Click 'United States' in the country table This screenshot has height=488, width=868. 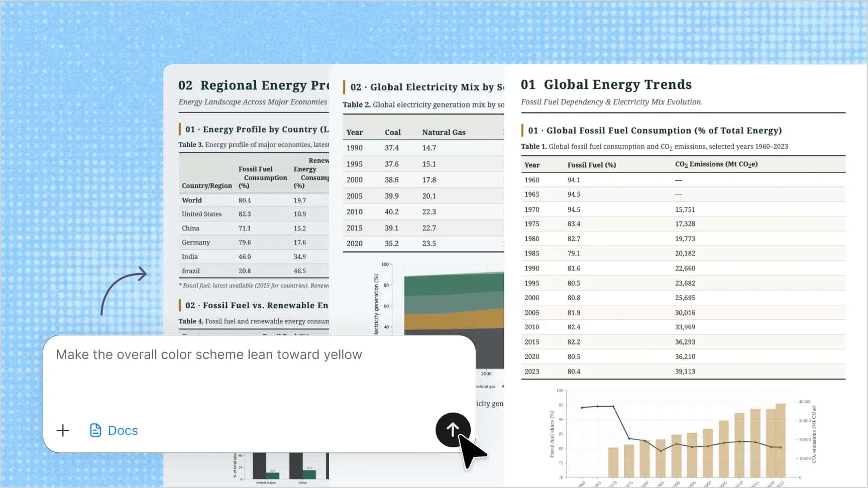tap(201, 214)
